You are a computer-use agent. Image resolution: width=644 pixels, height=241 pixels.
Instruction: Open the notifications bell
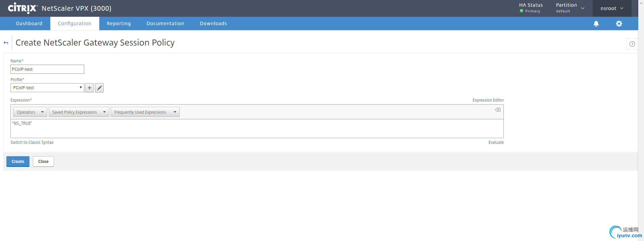[x=596, y=23]
